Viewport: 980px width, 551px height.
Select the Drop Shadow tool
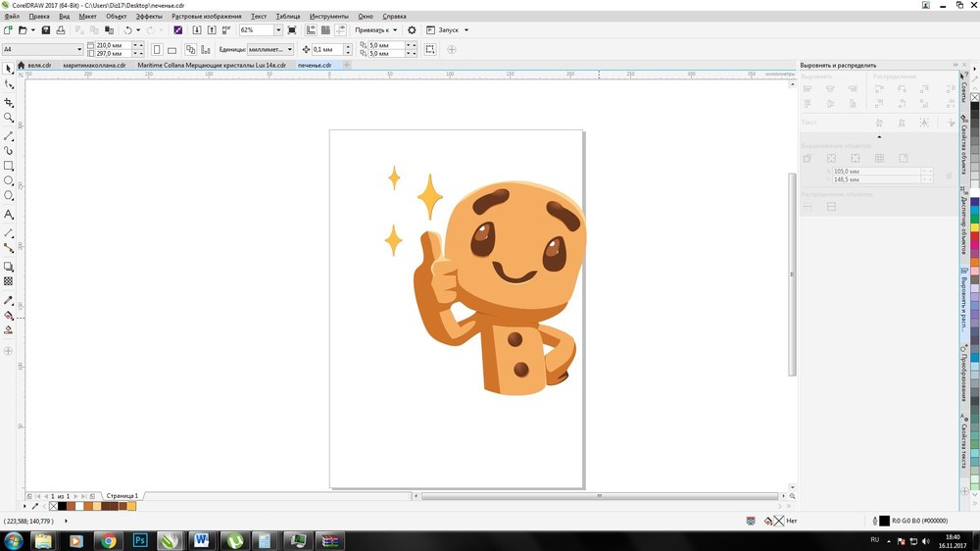coord(8,267)
